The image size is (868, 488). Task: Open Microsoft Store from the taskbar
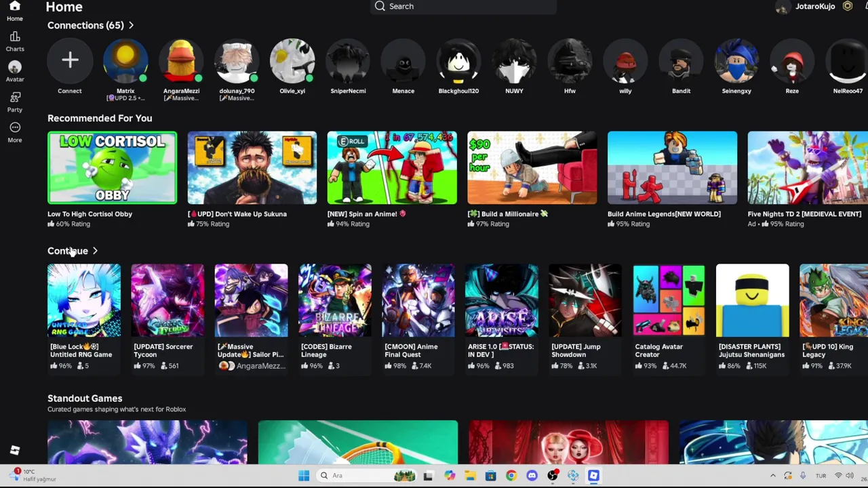tap(490, 476)
